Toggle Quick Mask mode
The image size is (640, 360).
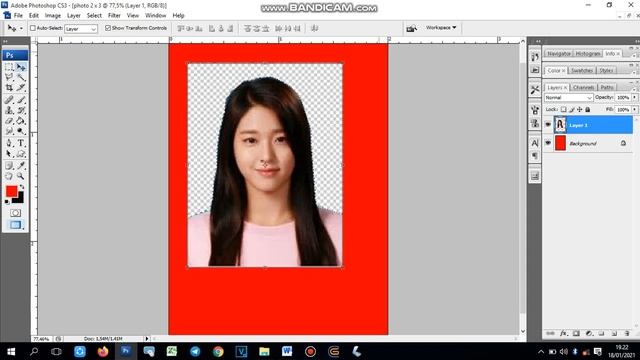point(15,213)
